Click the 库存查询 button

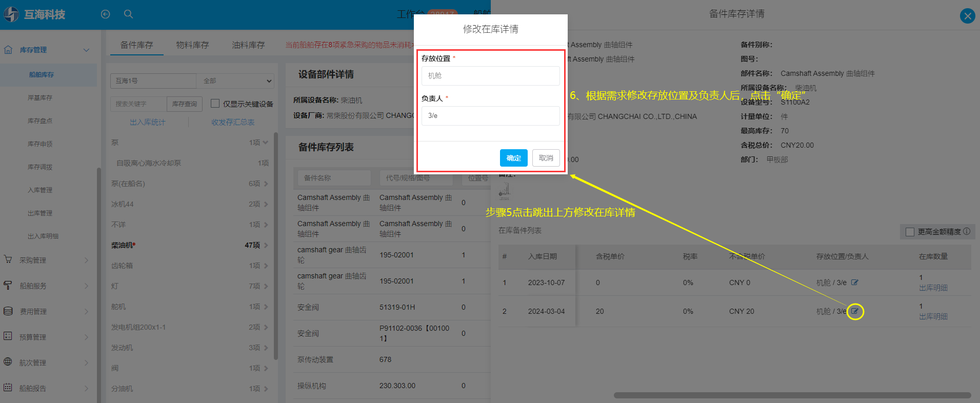tap(185, 104)
